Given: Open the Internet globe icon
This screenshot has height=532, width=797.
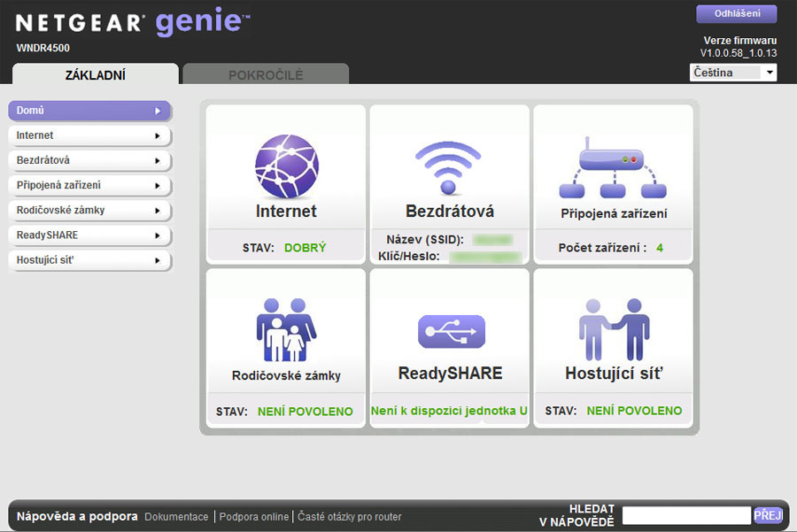Looking at the screenshot, I should click(x=287, y=166).
